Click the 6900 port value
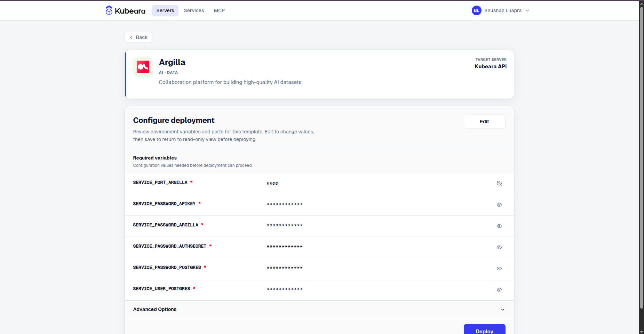The width and height of the screenshot is (644, 334). [272, 184]
